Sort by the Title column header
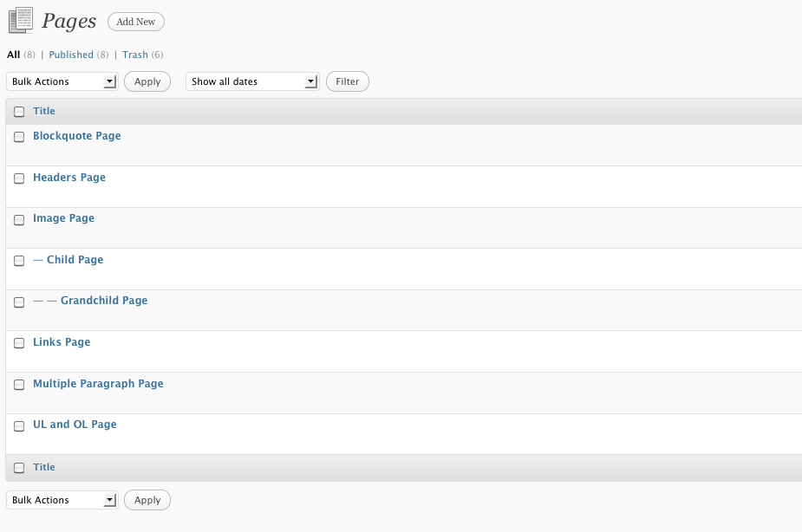The height and width of the screenshot is (532, 802). click(44, 111)
